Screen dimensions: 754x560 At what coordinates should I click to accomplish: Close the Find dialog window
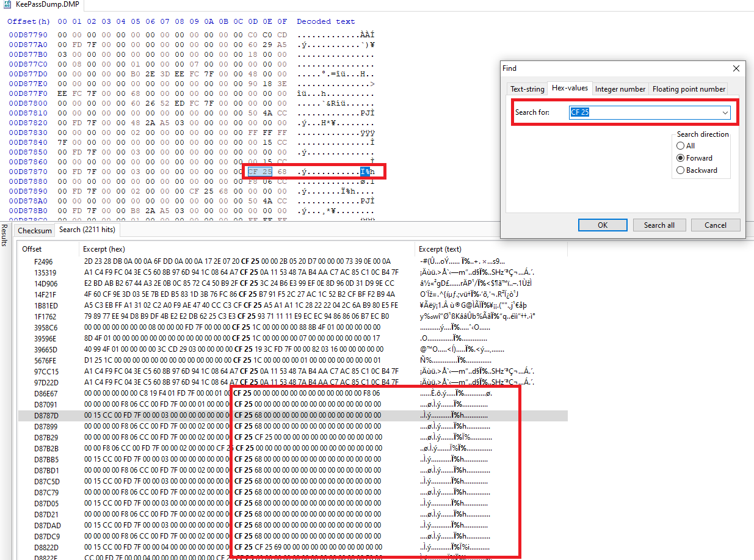[736, 68]
